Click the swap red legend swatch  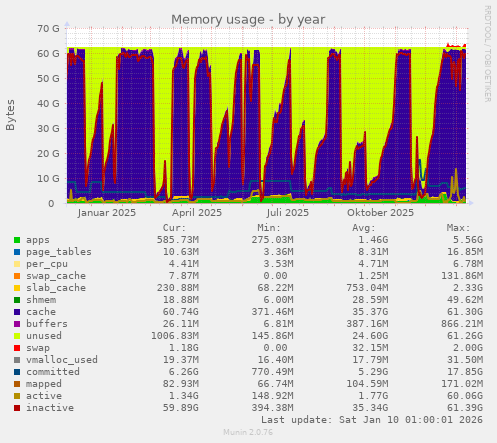coord(17,348)
